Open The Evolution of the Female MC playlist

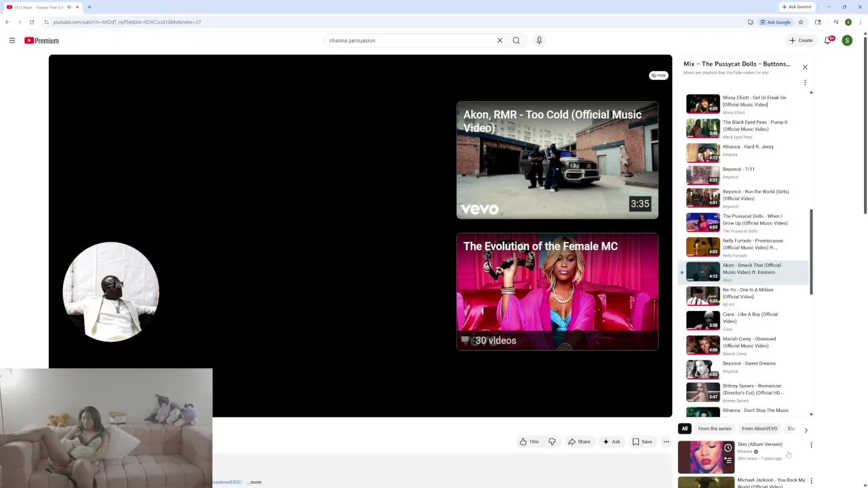(557, 292)
